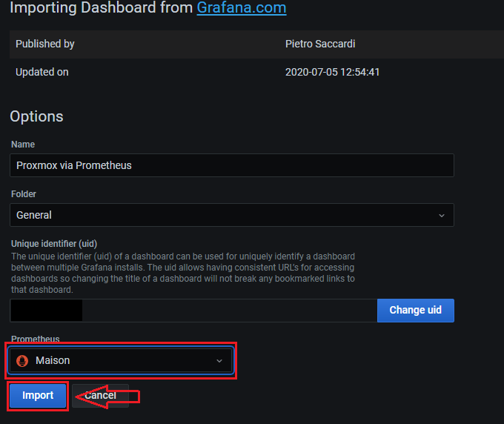Expand the Folder list using its chevron arrow
Image resolution: width=504 pixels, height=424 pixels.
pyautogui.click(x=442, y=216)
